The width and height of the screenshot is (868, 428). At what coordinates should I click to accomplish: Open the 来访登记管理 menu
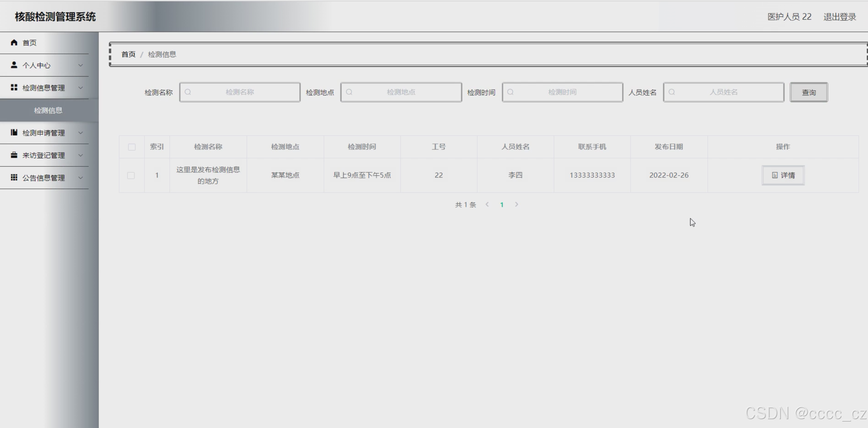(43, 155)
